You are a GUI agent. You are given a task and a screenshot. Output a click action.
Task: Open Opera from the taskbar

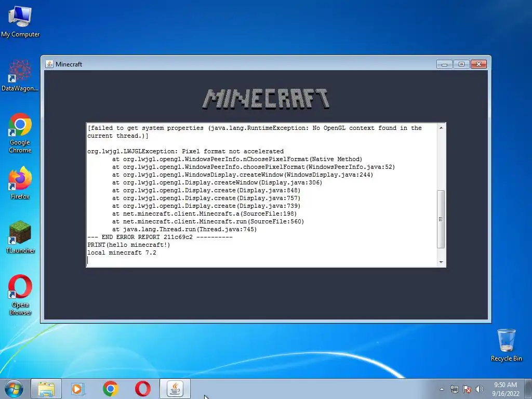pyautogui.click(x=142, y=389)
